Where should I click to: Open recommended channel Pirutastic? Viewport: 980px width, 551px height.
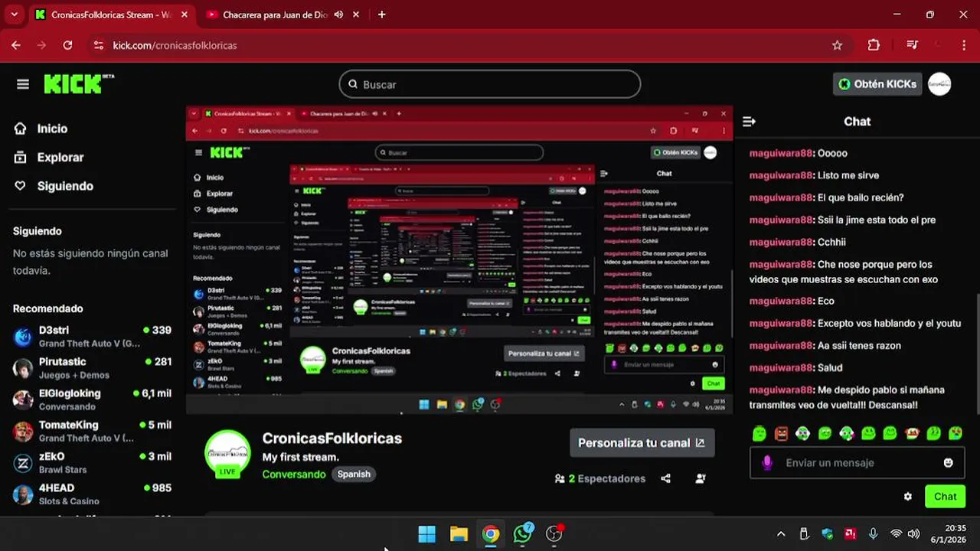click(x=92, y=368)
